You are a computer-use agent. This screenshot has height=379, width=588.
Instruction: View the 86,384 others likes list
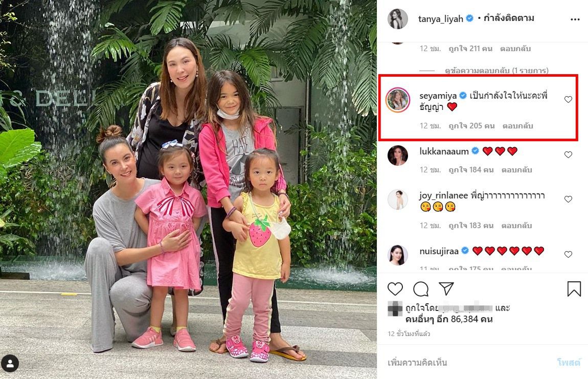click(x=449, y=319)
